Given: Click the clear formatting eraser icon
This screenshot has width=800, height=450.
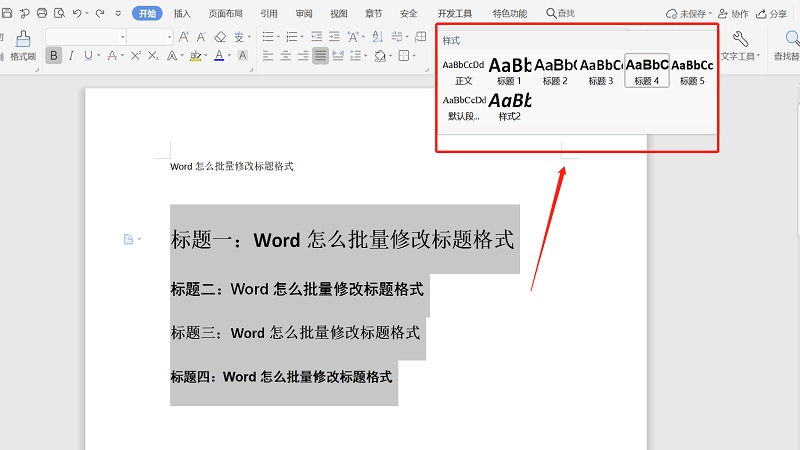Looking at the screenshot, I should (x=220, y=37).
